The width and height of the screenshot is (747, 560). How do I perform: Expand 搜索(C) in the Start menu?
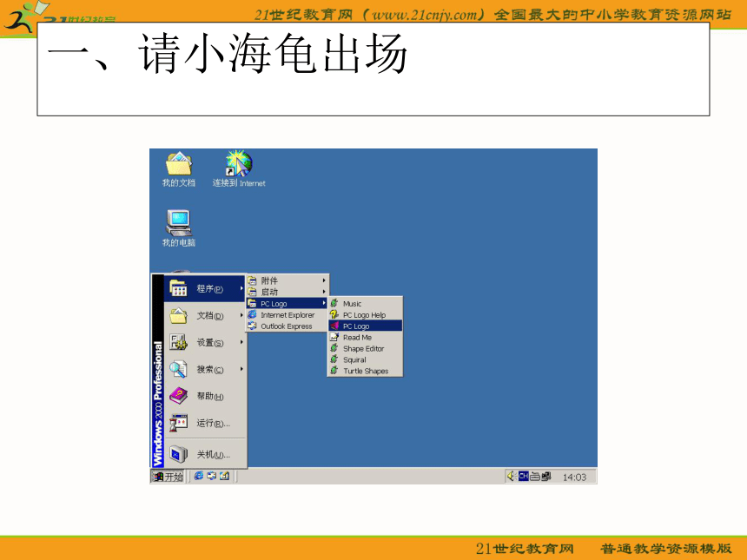coord(204,369)
